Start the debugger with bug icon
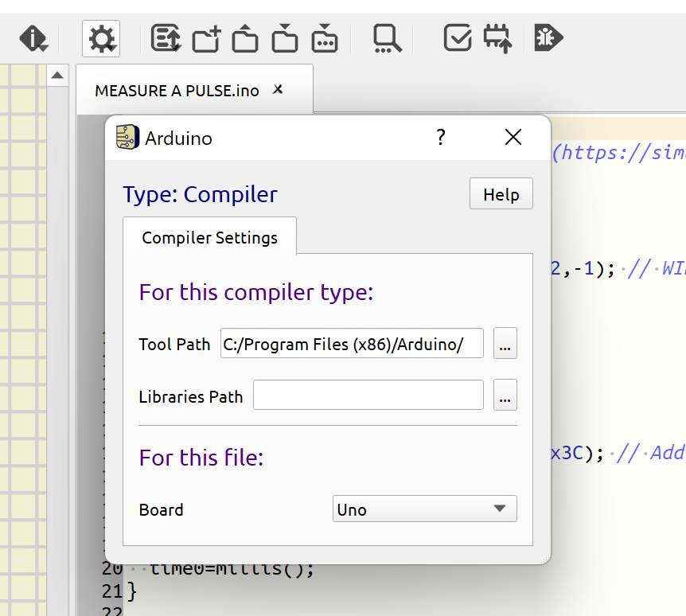Viewport: 686px width, 616px height. [x=548, y=38]
